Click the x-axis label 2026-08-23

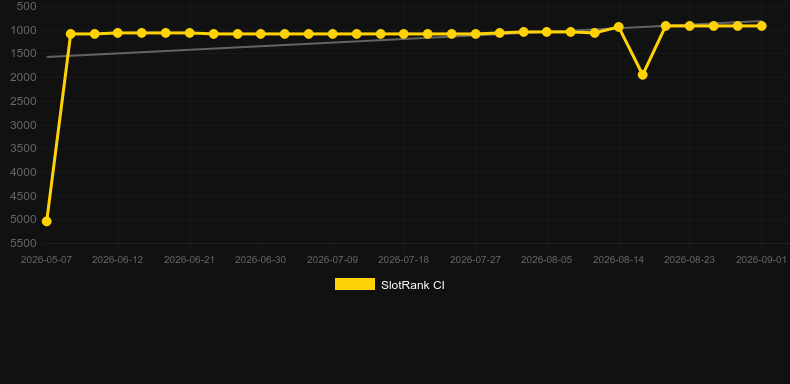[690, 260]
